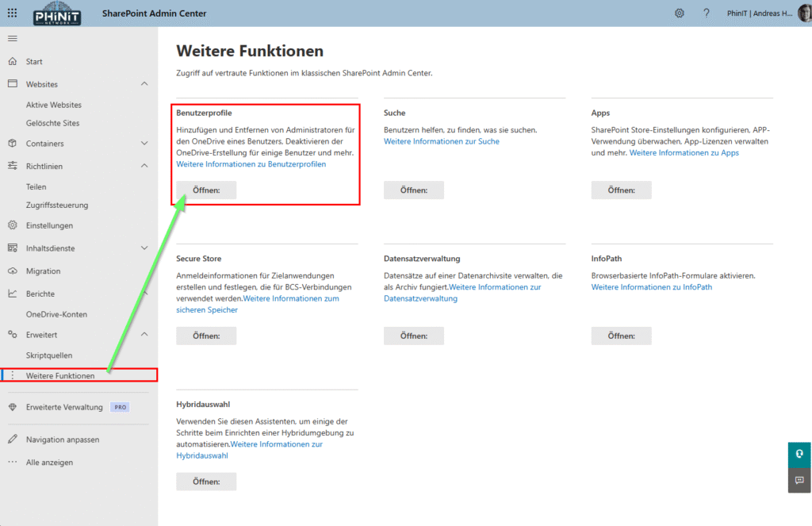Open Berichte via its chart icon
The width and height of the screenshot is (812, 526).
(13, 291)
